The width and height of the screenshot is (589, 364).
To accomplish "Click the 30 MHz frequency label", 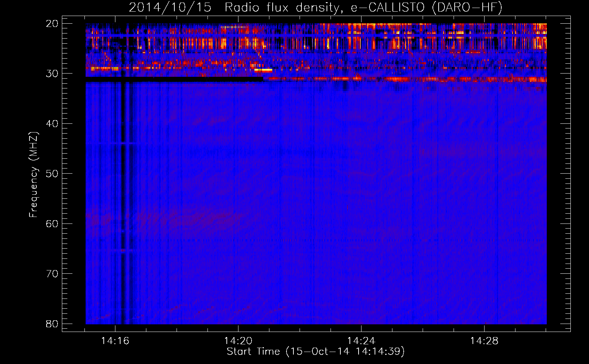I will click(52, 74).
